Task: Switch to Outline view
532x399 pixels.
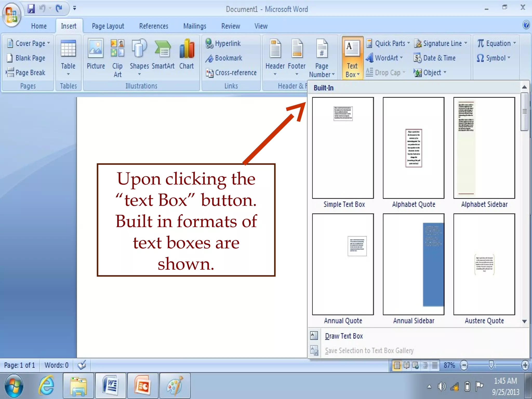Action: pos(425,365)
